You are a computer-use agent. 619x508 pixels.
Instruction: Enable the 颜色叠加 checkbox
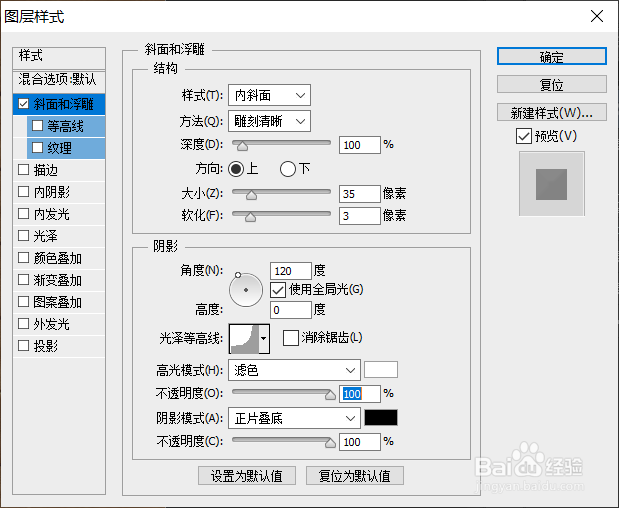[24, 258]
